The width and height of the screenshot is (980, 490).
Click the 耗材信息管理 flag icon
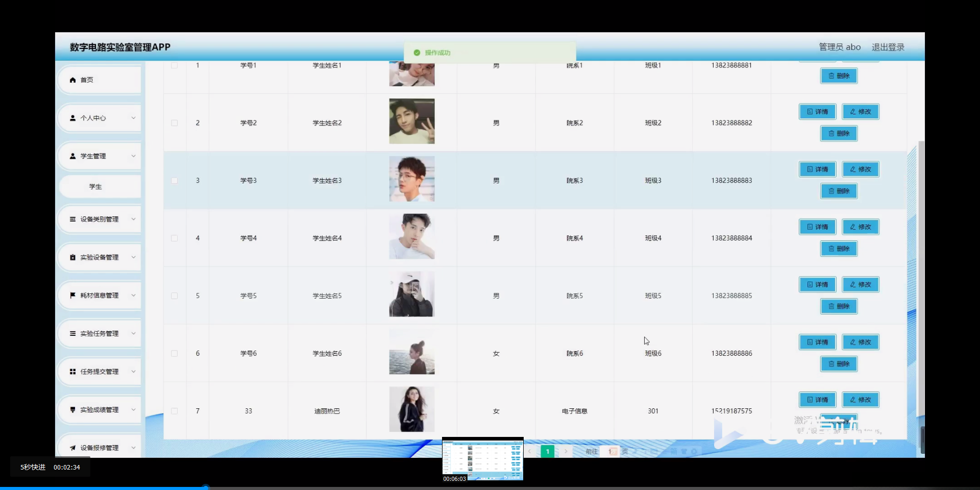pos(72,295)
